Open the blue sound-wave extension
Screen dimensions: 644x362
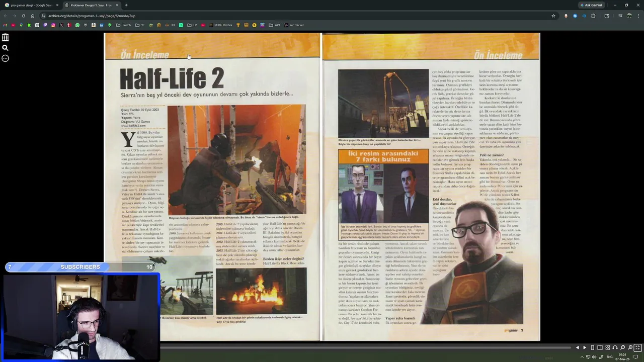click(584, 16)
